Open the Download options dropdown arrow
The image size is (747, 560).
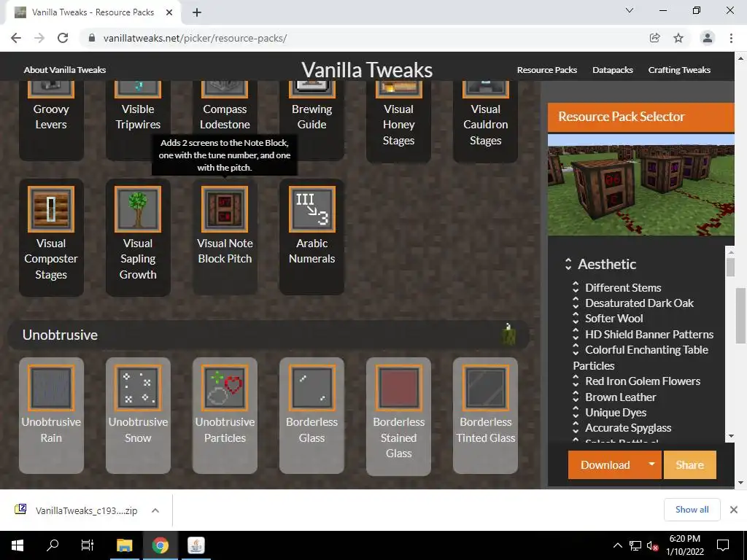(651, 464)
